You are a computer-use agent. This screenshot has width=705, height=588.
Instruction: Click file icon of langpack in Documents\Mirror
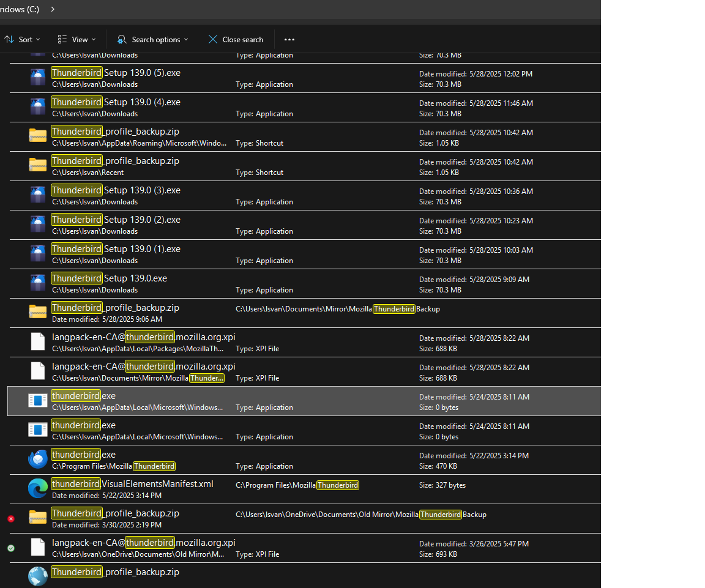[x=38, y=371]
